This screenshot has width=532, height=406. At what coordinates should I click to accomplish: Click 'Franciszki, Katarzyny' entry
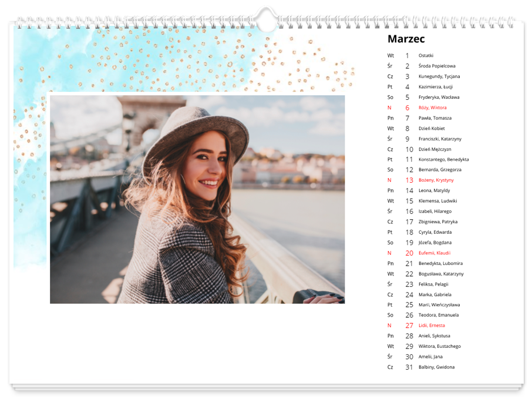[440, 139]
